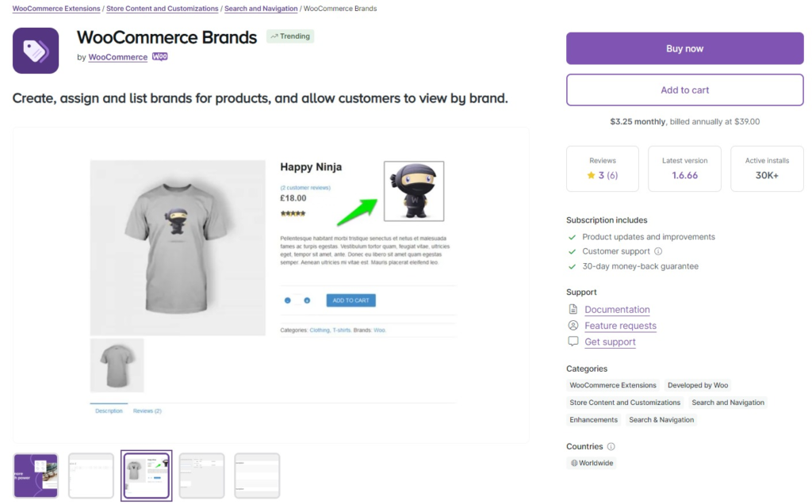Click the info icon next to Countries
The height and width of the screenshot is (504, 812).
point(611,446)
